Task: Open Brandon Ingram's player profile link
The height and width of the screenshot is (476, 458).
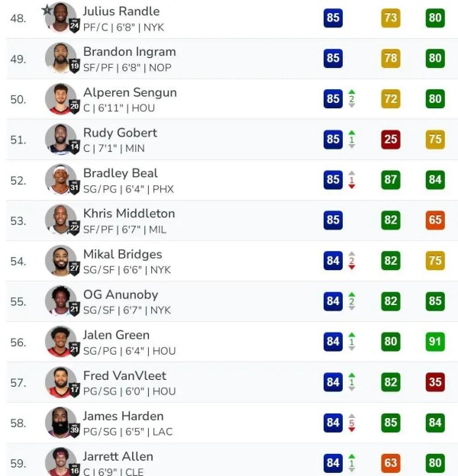Action: [129, 52]
